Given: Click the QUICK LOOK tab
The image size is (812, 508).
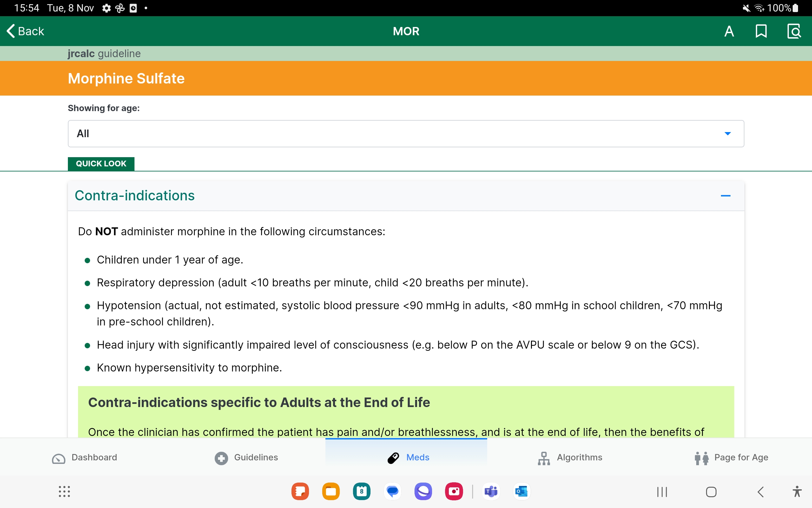Looking at the screenshot, I should [101, 164].
